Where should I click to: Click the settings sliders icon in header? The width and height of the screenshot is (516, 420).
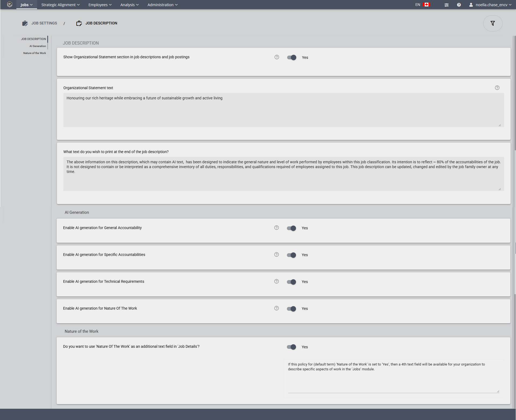coord(446,5)
